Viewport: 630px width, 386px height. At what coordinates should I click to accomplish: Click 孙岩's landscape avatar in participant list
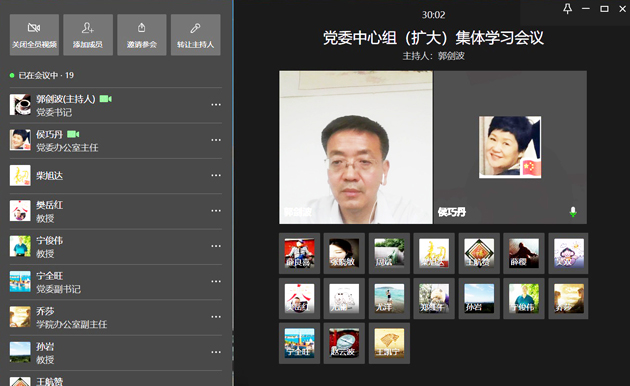click(20, 352)
